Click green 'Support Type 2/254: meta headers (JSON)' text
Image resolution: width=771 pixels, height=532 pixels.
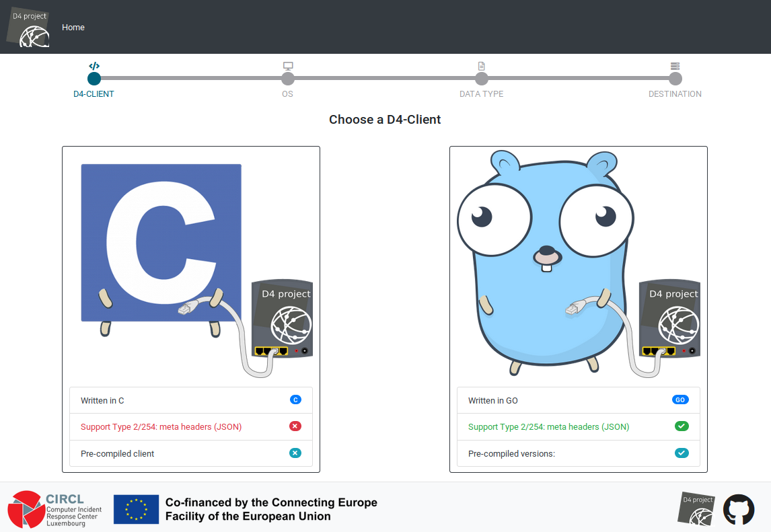tap(549, 427)
